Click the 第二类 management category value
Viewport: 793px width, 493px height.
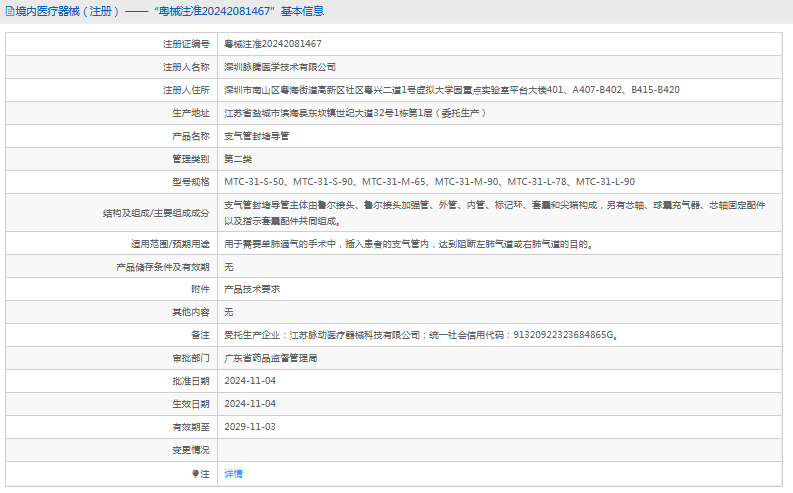(238, 159)
